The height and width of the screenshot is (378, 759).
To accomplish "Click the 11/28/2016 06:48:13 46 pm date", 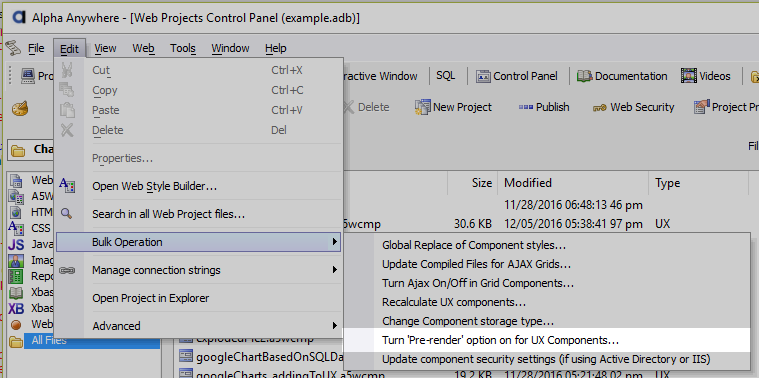I will click(x=573, y=205).
